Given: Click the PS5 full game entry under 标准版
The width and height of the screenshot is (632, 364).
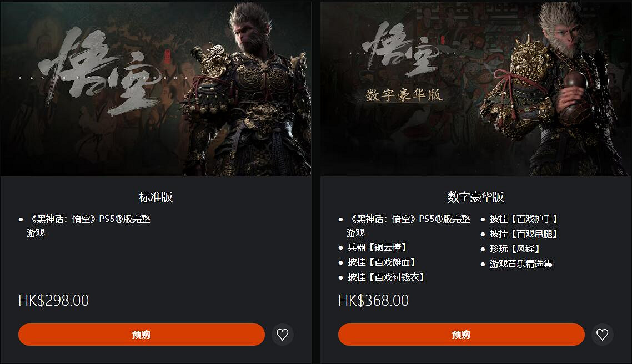Looking at the screenshot, I should pos(89,226).
